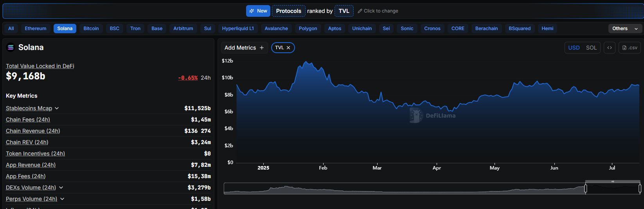Click the Add Metrics button
This screenshot has height=209, width=644.
point(244,48)
